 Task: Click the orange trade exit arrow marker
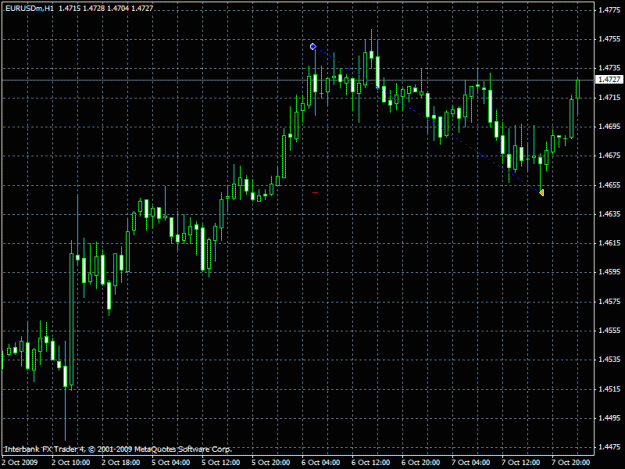[x=541, y=193]
